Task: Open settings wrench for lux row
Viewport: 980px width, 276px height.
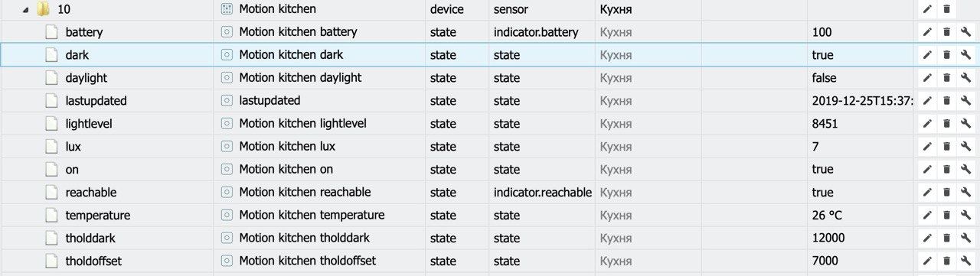Action: point(965,146)
